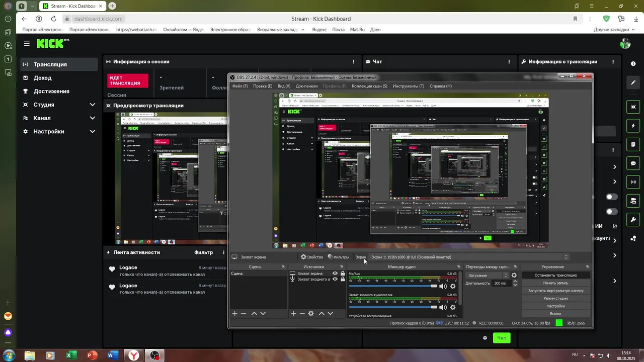Click the document notes icon in Kick sidebar
644x362 pixels.
coord(633,145)
